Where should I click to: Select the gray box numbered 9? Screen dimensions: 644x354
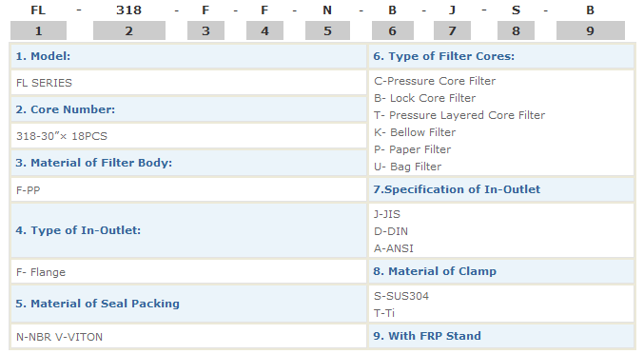point(590,30)
